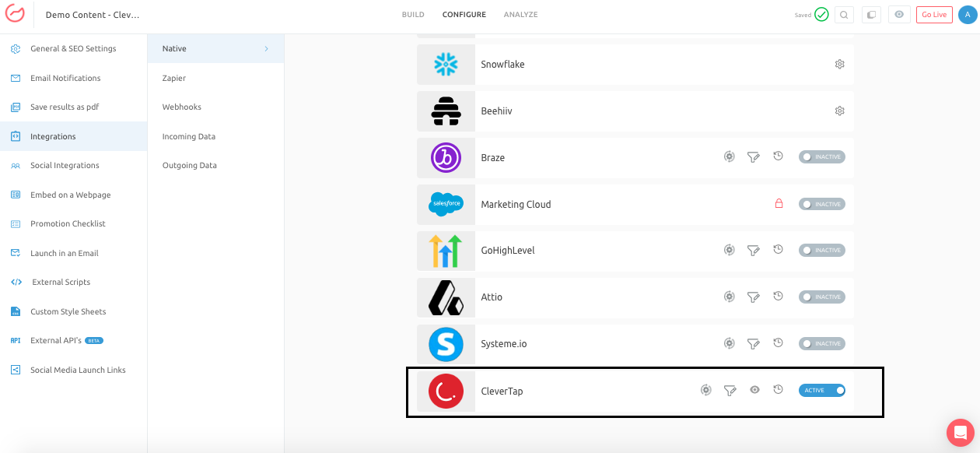Toggle Braze integration to active
The height and width of the screenshot is (453, 980).
click(x=821, y=157)
